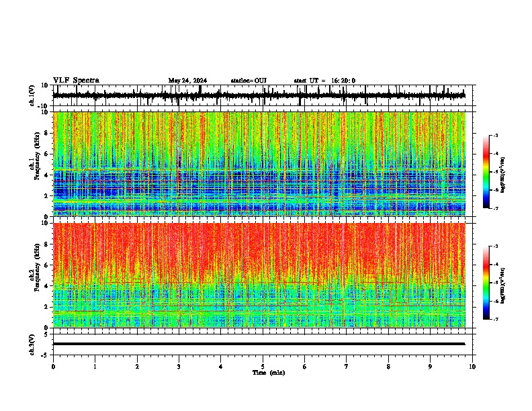Click time axis tick label "6"
The image size is (532, 411).
tap(305, 367)
